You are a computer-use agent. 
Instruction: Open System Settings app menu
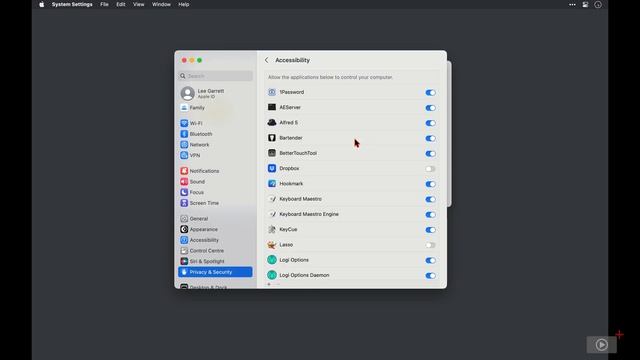72,4
